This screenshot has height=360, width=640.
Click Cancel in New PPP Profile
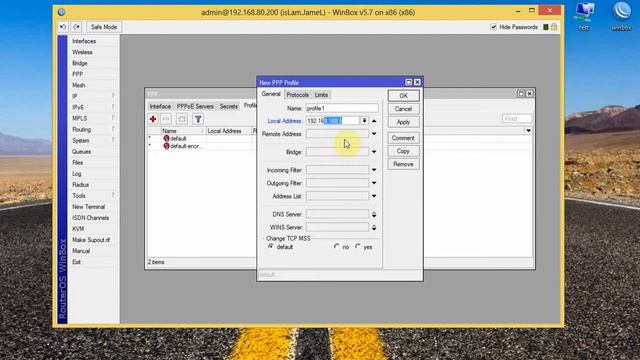tap(403, 109)
